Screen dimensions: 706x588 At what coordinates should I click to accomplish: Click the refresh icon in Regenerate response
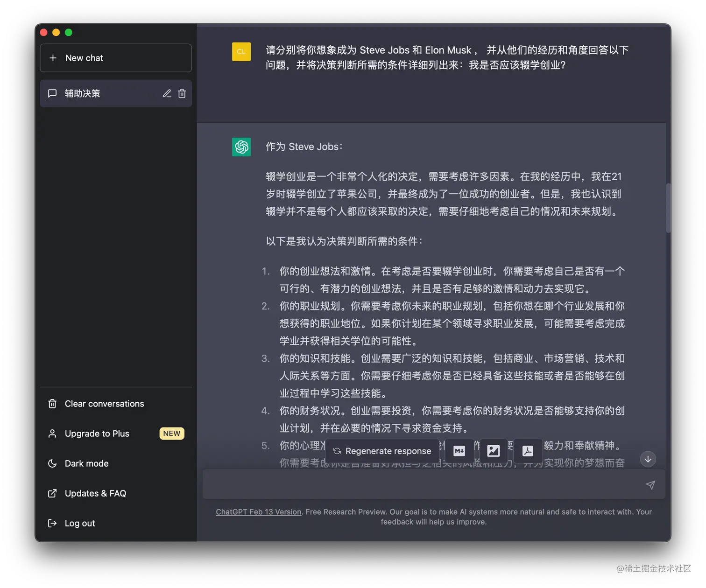(x=337, y=451)
